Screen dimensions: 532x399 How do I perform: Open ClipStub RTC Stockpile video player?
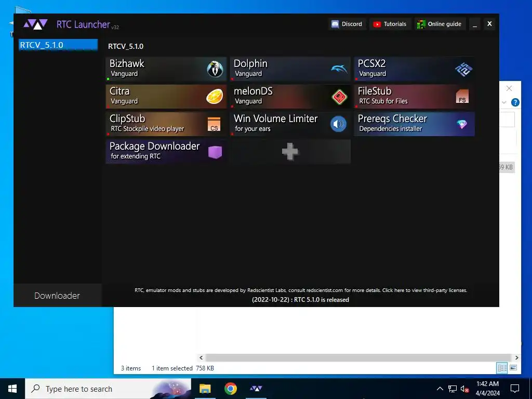click(x=166, y=124)
